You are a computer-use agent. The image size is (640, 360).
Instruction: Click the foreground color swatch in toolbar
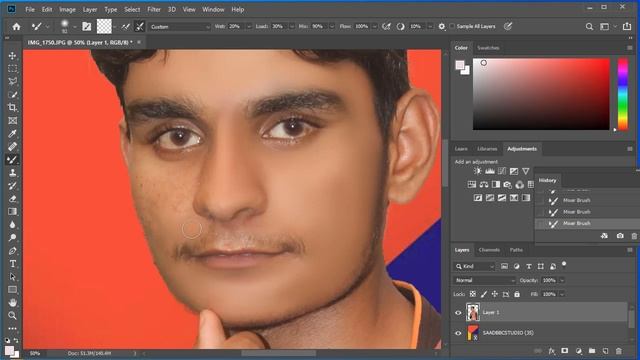pyautogui.click(x=9, y=350)
